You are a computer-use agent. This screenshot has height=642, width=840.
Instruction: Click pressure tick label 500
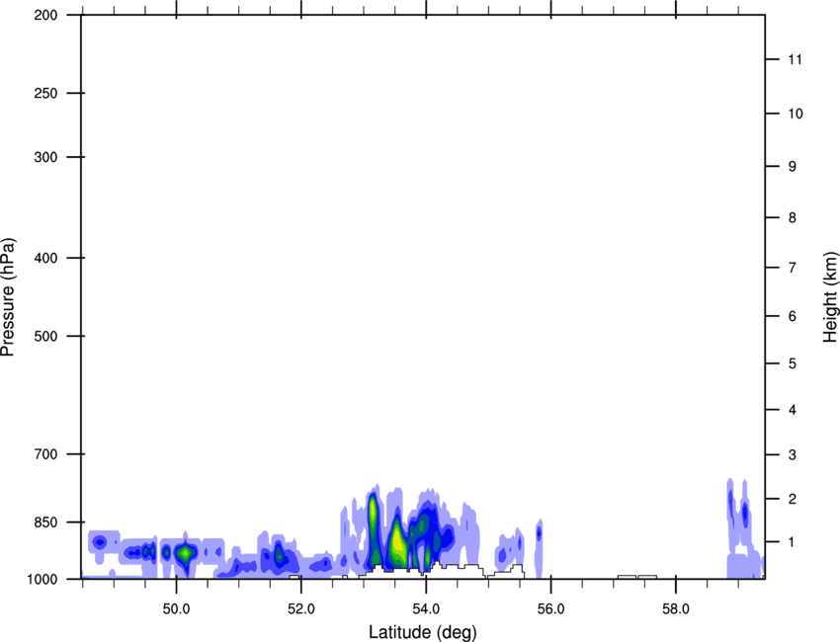coord(45,336)
